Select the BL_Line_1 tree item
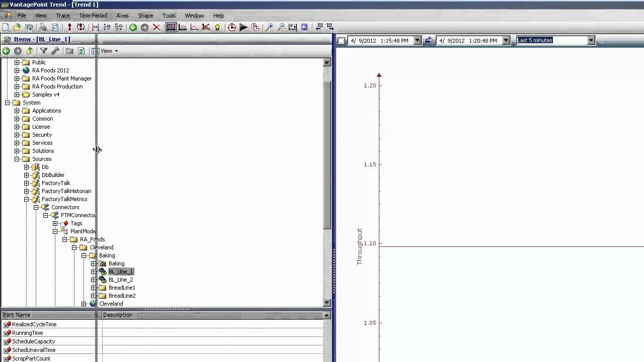This screenshot has width=644, height=362. pos(121,271)
